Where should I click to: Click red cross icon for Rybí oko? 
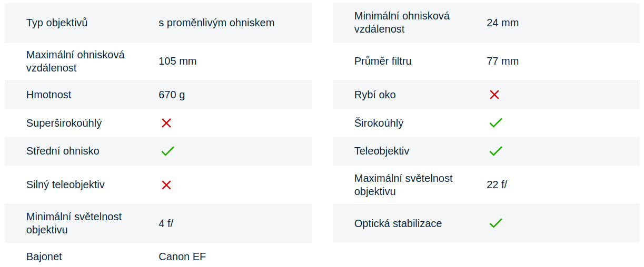[x=494, y=95]
